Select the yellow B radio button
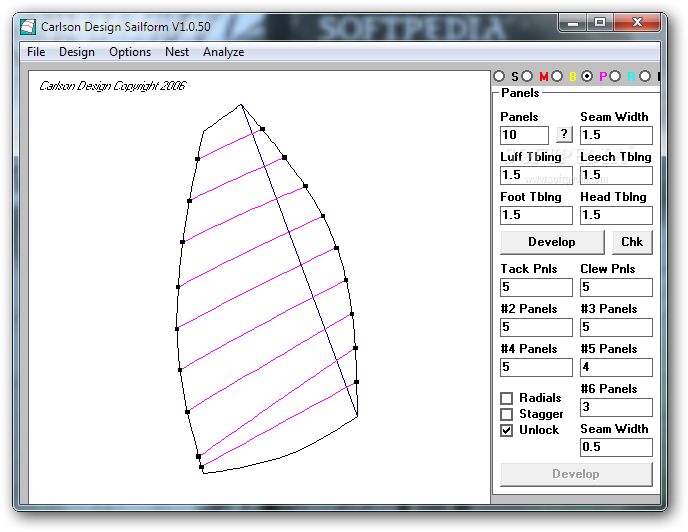 [557, 76]
